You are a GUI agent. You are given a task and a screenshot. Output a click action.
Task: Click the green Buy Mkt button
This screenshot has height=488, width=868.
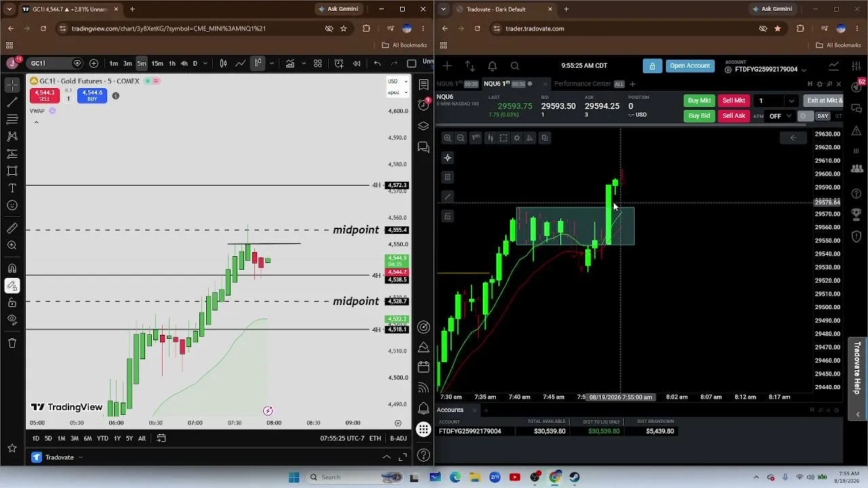699,101
